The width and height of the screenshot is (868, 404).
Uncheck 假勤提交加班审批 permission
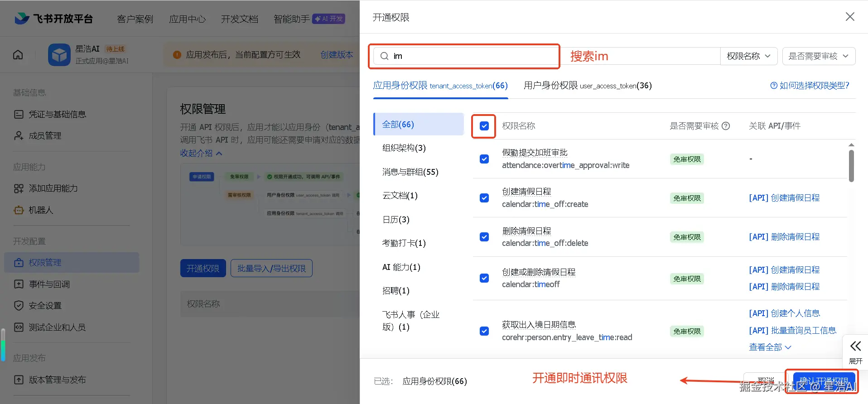[484, 159]
